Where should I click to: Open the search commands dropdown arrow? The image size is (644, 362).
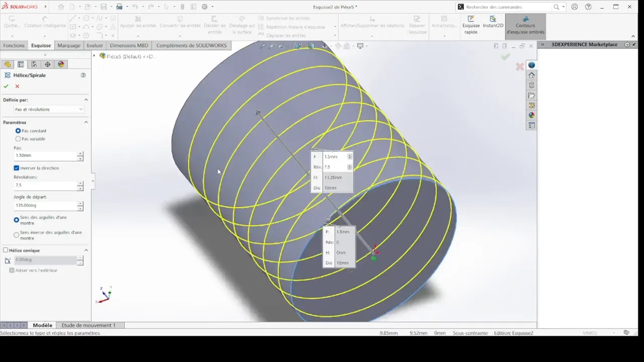point(563,7)
